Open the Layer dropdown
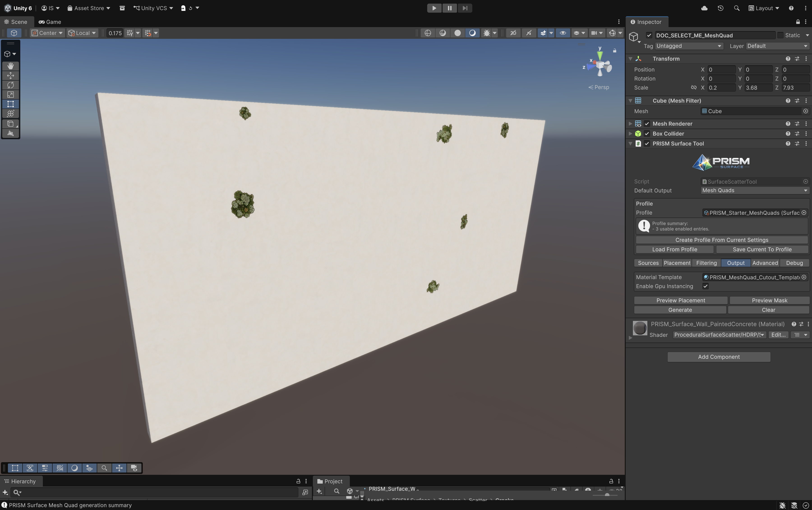 [777, 46]
